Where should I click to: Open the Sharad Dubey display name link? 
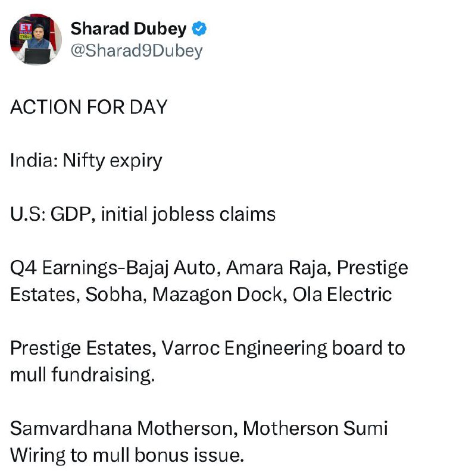(129, 29)
